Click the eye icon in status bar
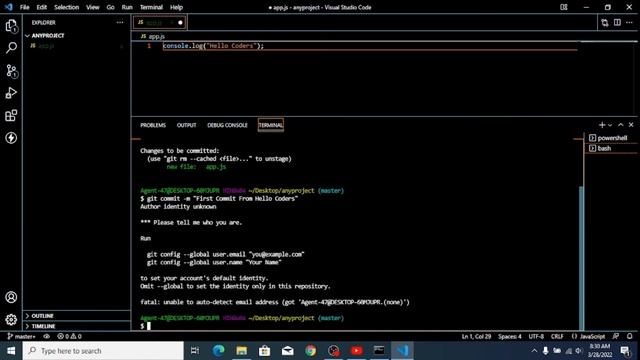This screenshot has width=640, height=360. (47, 336)
